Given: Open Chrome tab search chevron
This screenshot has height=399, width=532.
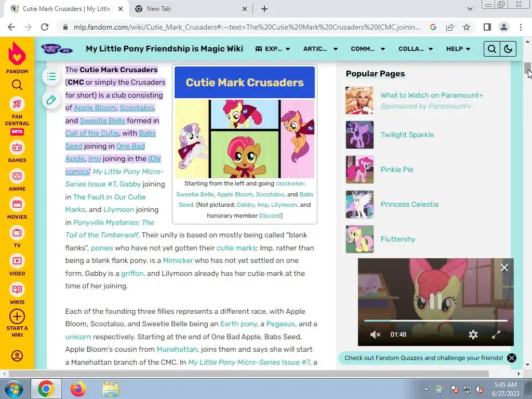Looking at the screenshot, I should pyautogui.click(x=470, y=9).
